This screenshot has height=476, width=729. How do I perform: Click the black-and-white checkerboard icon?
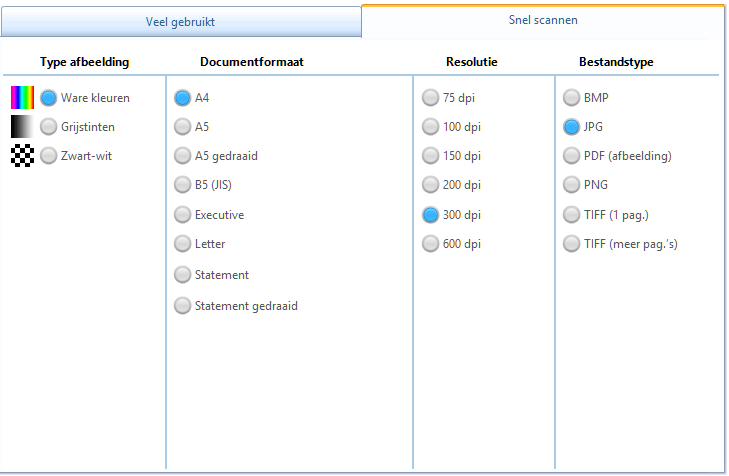tap(22, 156)
